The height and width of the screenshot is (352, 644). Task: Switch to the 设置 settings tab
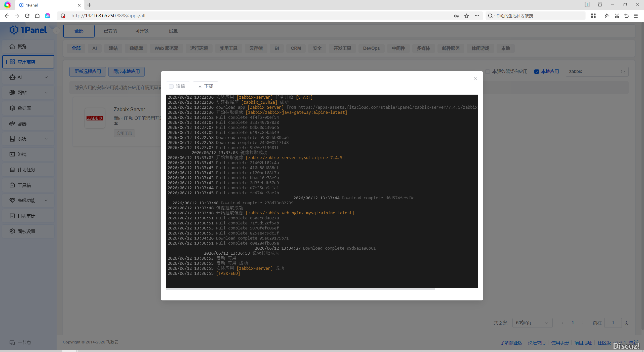point(173,31)
